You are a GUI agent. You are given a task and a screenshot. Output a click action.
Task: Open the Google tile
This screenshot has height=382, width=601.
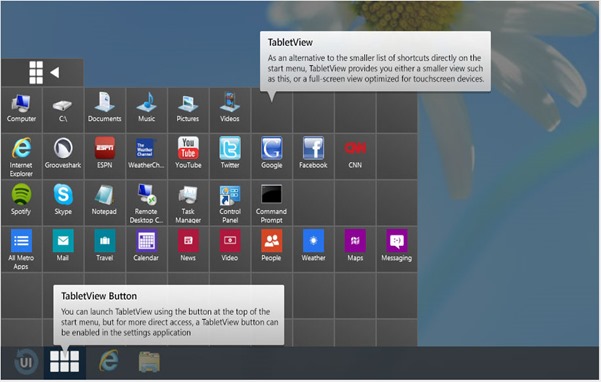point(271,156)
